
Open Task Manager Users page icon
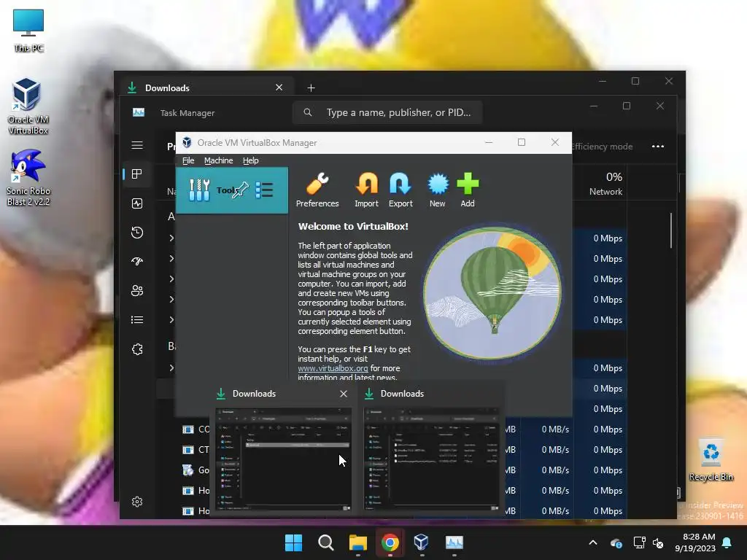click(x=137, y=290)
